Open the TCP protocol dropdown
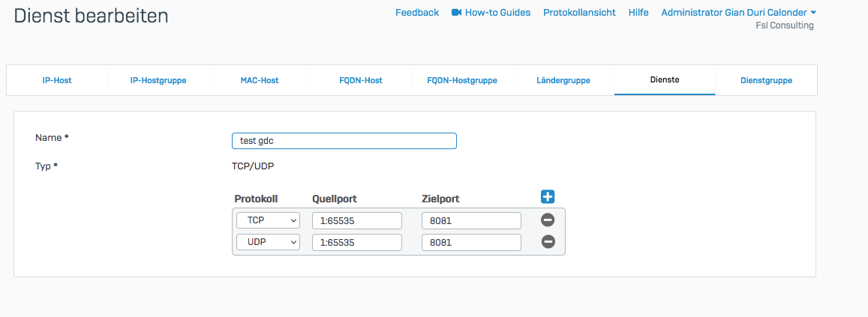This screenshot has height=317, width=868. click(x=268, y=220)
